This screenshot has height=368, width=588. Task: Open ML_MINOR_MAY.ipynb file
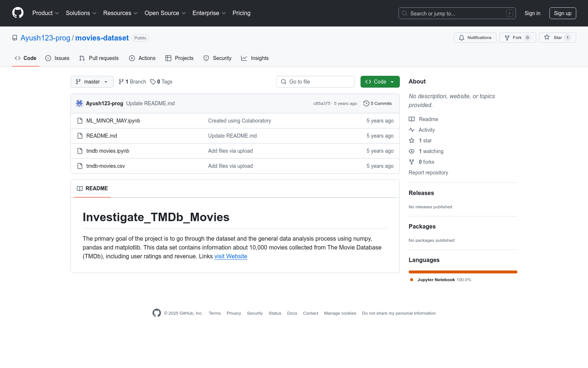tap(113, 121)
